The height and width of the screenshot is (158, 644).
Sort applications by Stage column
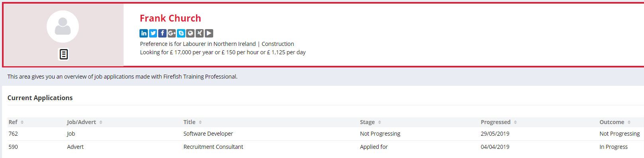pos(371,122)
